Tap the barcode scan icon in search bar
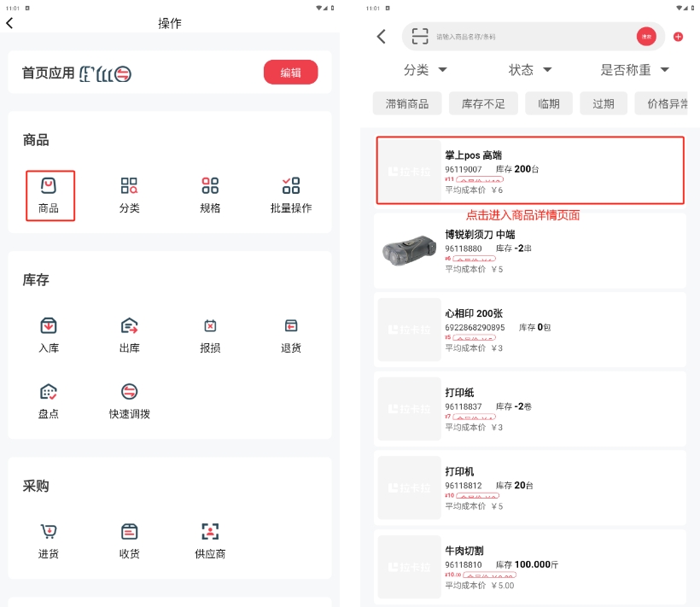Viewport: 700px width, 607px height. point(419,36)
